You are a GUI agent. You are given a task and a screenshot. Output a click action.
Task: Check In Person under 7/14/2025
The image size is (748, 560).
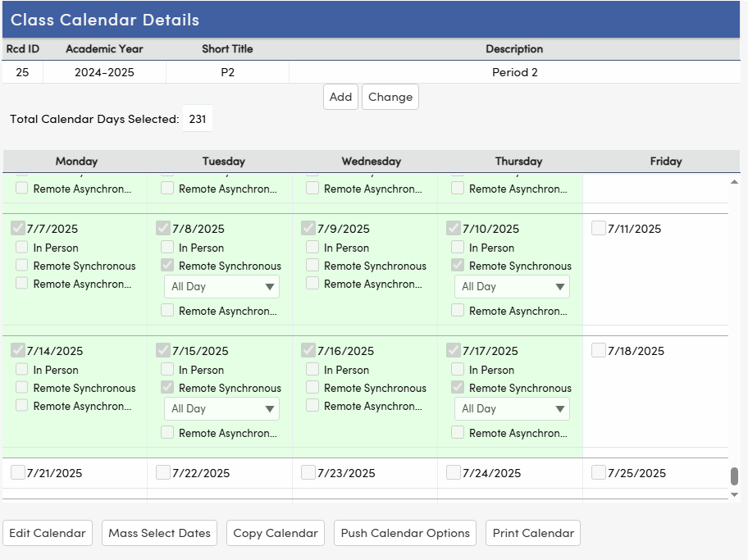point(22,369)
